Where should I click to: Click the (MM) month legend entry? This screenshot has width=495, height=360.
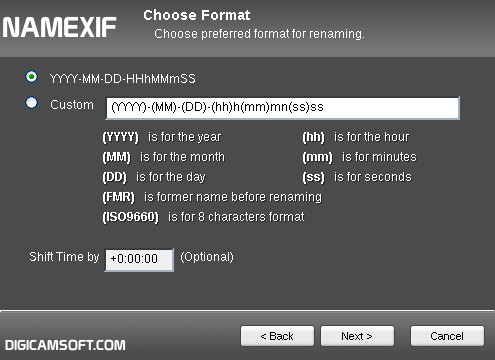[x=164, y=157]
